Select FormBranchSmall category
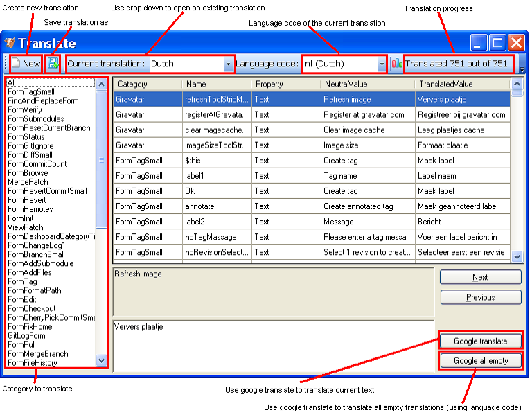This screenshot has height=417, width=532. pos(51,254)
